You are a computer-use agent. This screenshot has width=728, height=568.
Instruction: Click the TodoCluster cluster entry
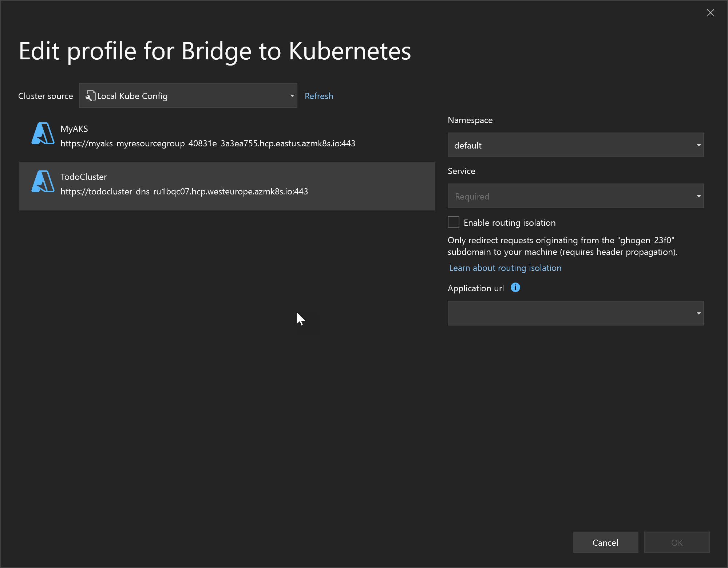[x=227, y=186]
